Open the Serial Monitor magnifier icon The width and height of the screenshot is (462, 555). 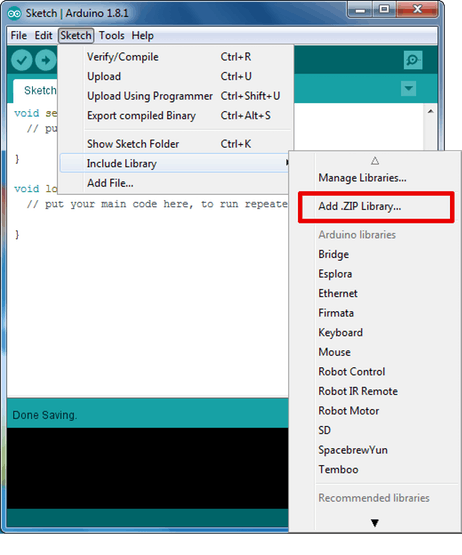tap(412, 60)
